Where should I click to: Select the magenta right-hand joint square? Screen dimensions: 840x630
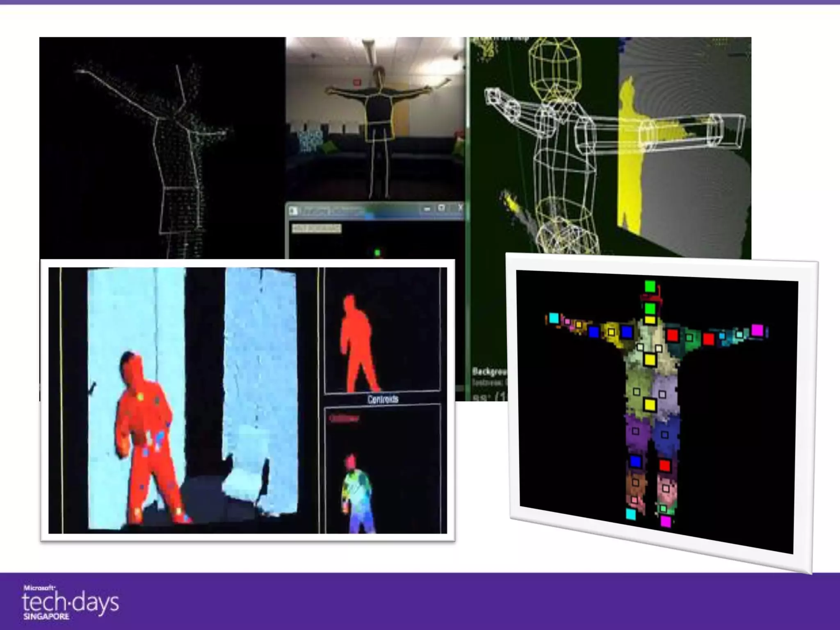click(x=757, y=330)
